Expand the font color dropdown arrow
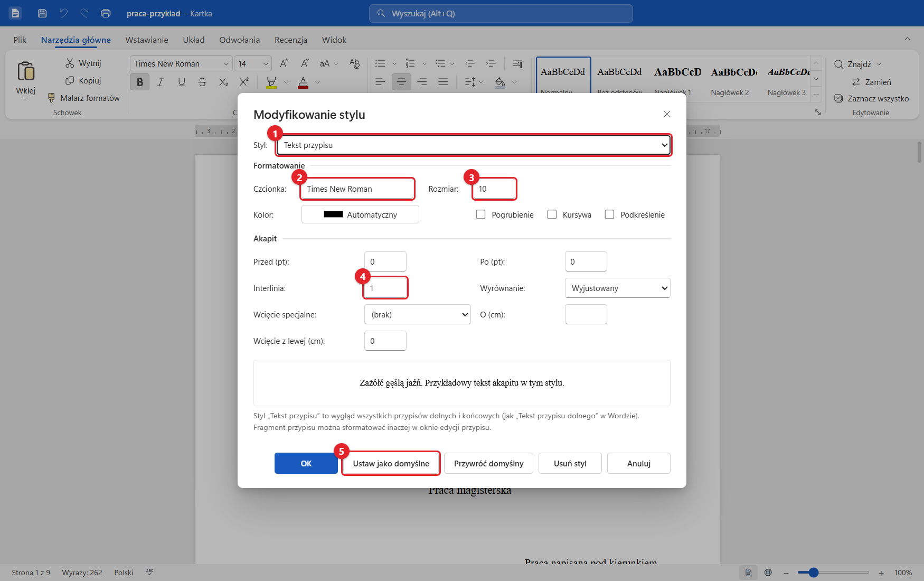This screenshot has width=924, height=581. tap(317, 82)
